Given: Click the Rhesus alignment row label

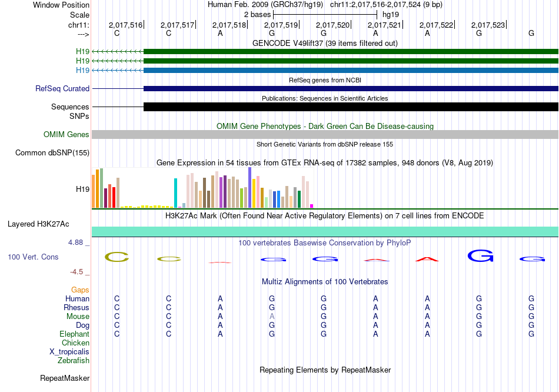Looking at the screenshot, I should [76, 307].
